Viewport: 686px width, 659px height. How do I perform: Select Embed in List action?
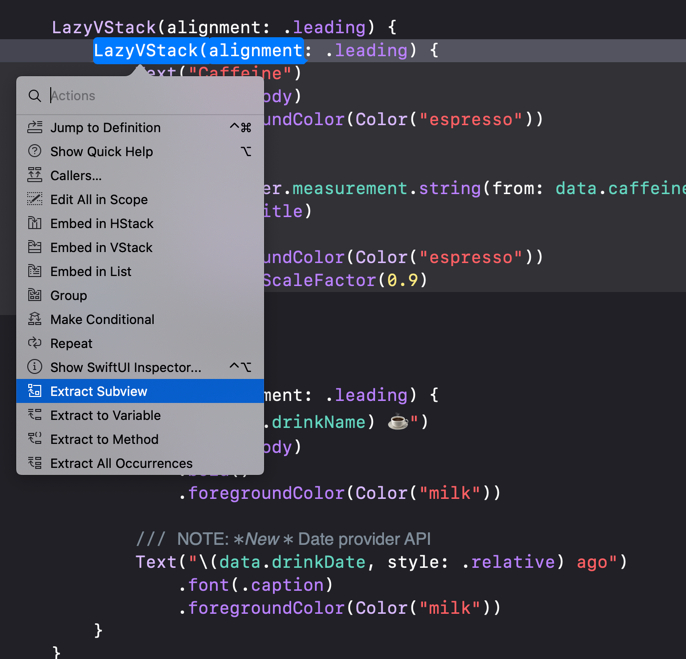[140, 271]
